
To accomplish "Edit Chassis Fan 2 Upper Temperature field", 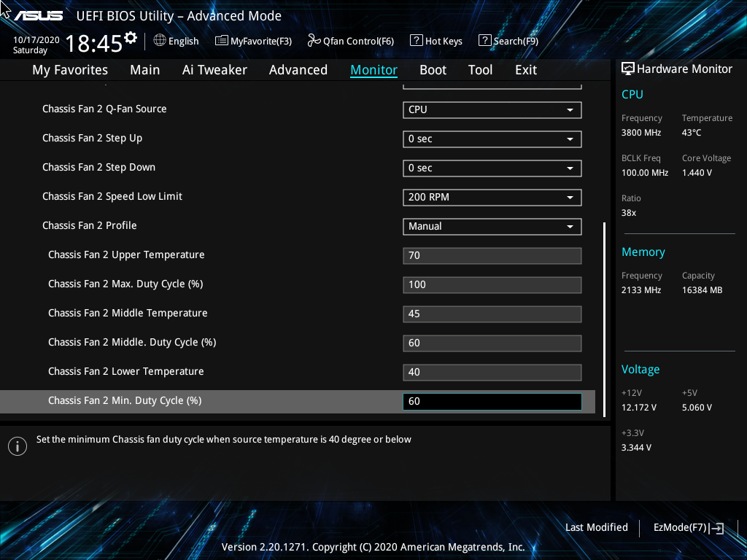I will (492, 256).
